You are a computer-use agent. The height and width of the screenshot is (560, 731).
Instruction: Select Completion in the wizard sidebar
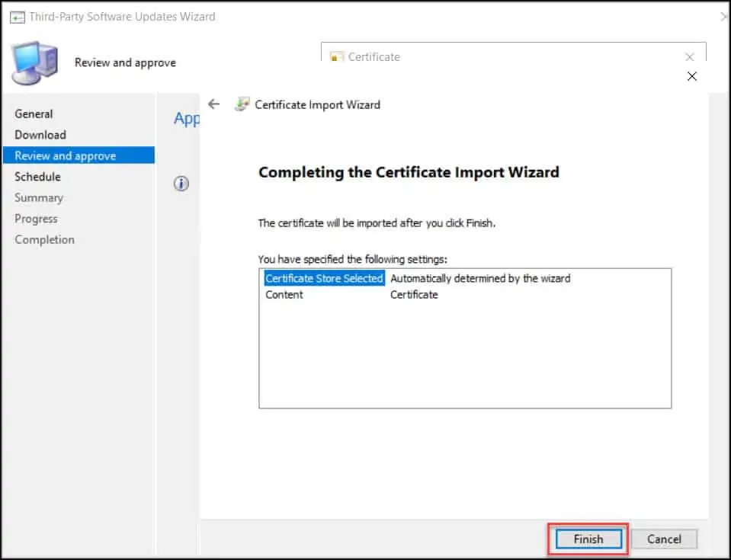pos(44,239)
